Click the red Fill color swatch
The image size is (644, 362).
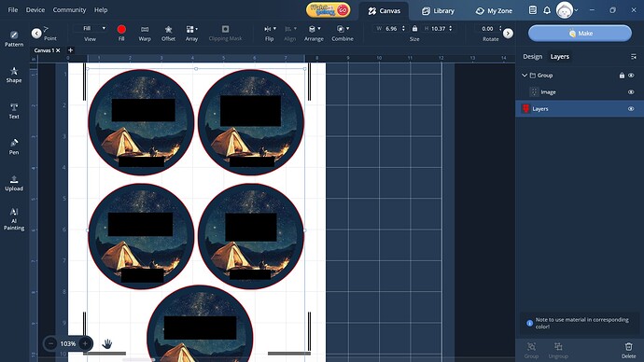pyautogui.click(x=121, y=29)
